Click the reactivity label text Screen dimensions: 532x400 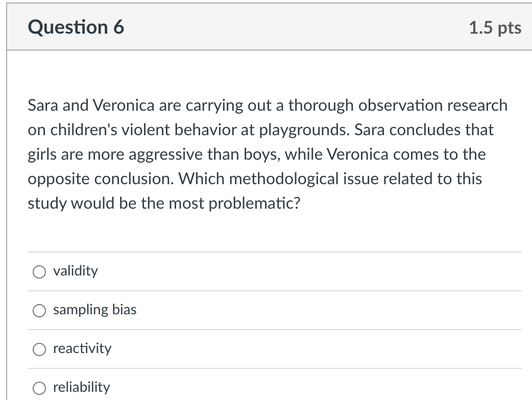(82, 348)
